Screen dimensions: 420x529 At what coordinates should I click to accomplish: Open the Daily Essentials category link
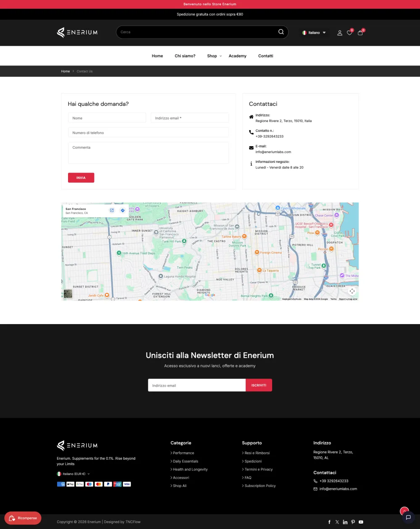tap(186, 461)
